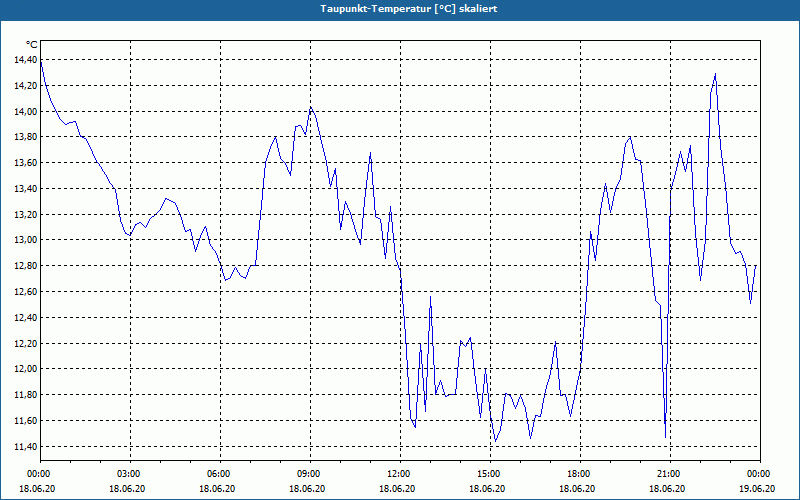Click the 13,60 y-axis value
Viewport: 800px width, 500px height.
coord(26,163)
